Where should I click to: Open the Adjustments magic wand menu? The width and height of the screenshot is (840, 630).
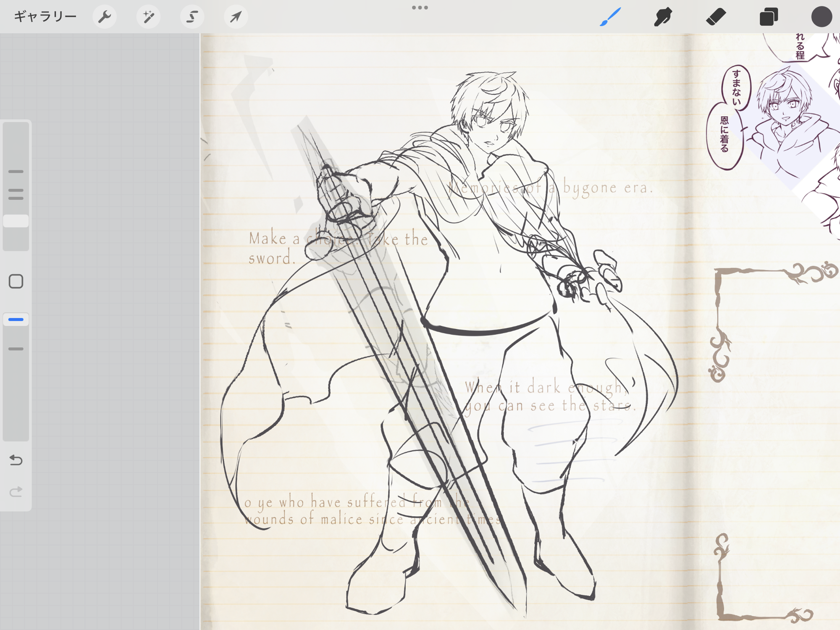tap(148, 17)
